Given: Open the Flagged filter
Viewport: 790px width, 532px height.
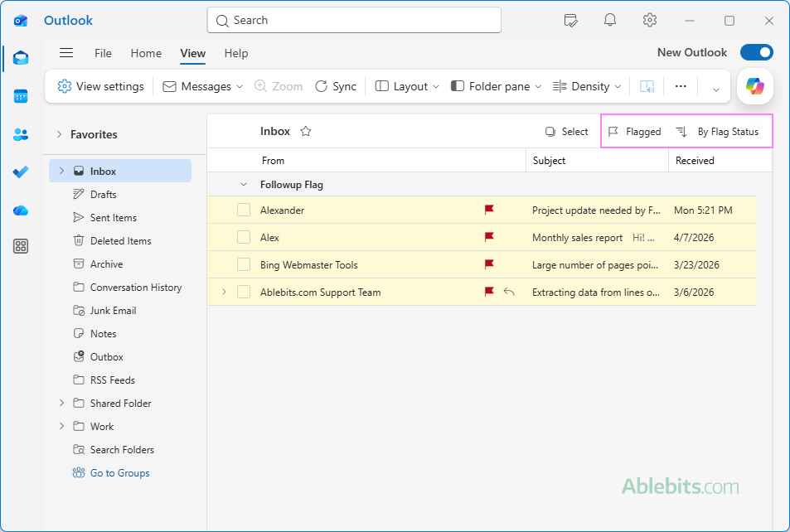Looking at the screenshot, I should (634, 132).
